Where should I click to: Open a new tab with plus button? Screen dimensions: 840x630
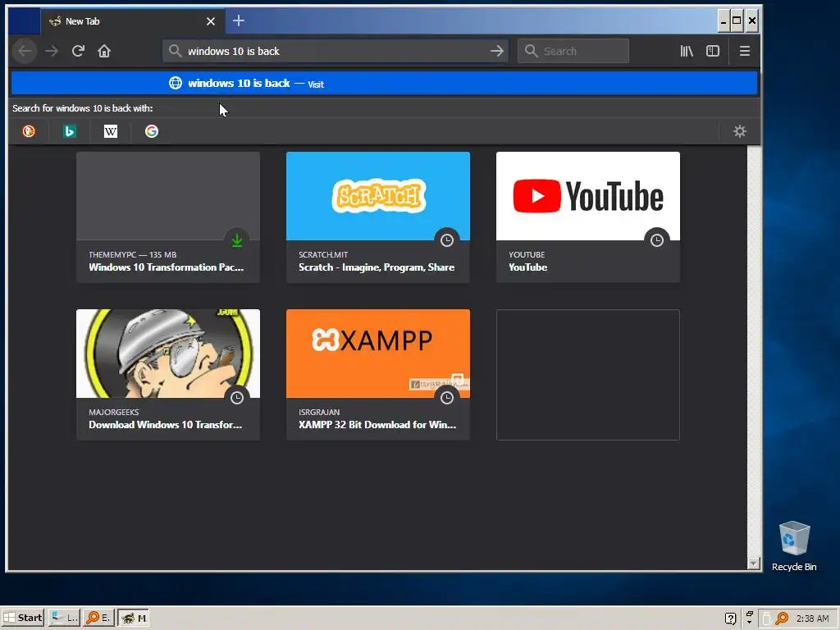[x=239, y=21]
